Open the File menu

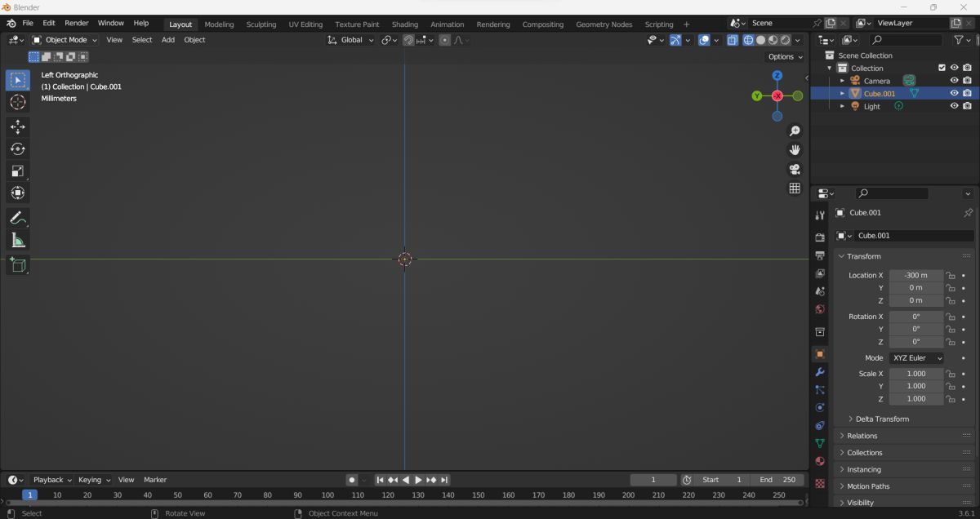pyautogui.click(x=28, y=23)
